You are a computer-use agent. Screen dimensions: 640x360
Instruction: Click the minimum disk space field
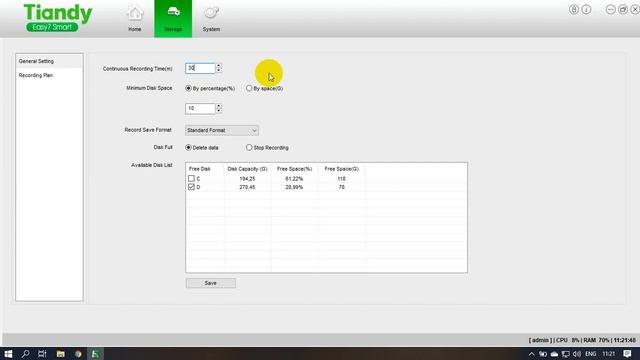(x=200, y=109)
